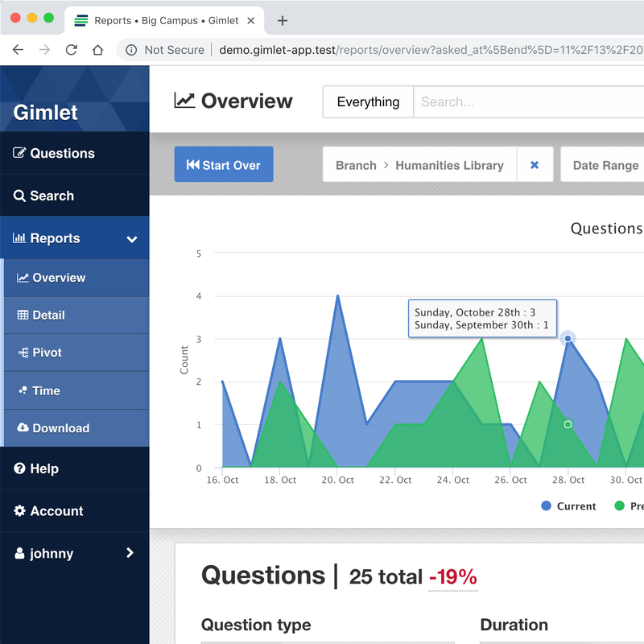The height and width of the screenshot is (644, 644).
Task: Remove the Humanities Library filter with the X
Action: [535, 165]
